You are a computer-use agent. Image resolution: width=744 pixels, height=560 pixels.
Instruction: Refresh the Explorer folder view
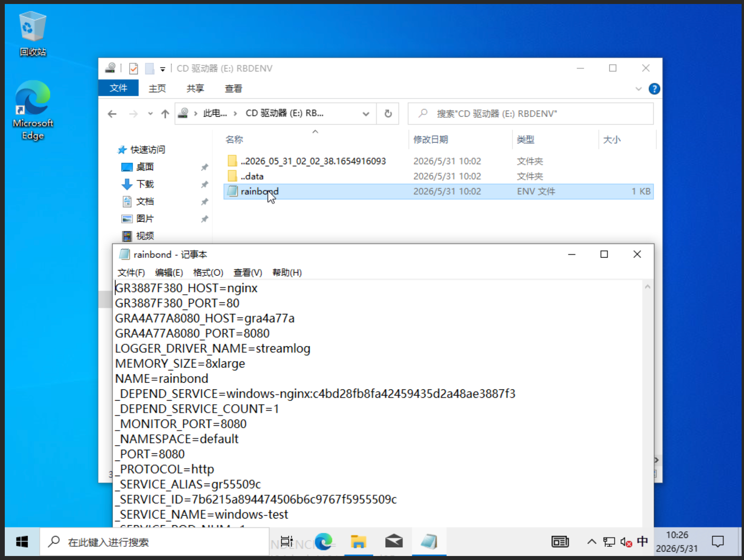388,114
